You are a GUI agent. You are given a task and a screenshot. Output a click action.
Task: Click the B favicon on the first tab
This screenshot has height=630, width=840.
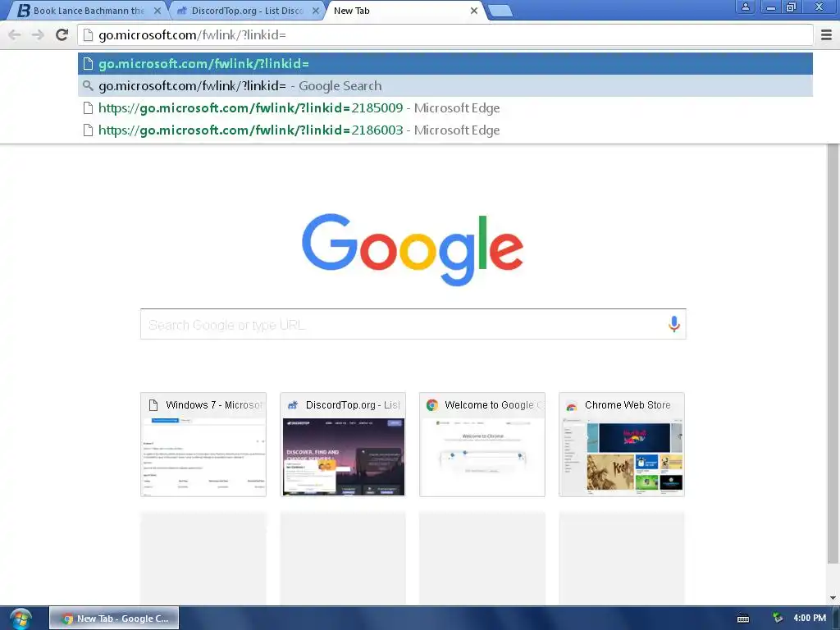24,11
